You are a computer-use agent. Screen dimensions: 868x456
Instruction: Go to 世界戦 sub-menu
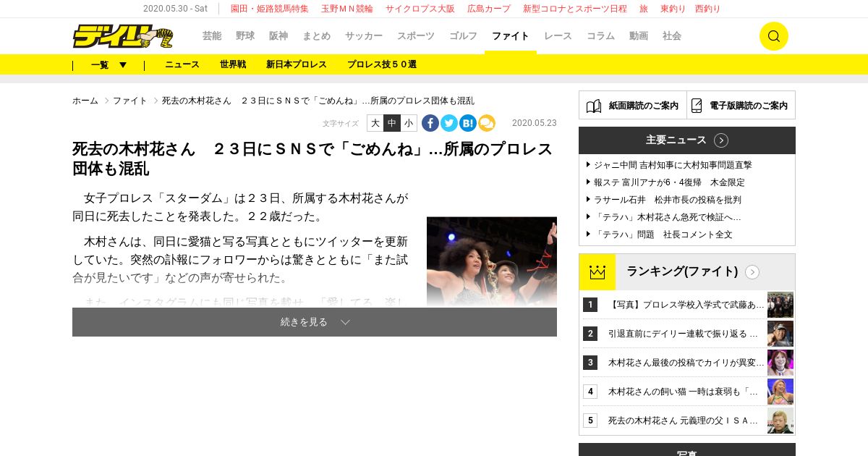tap(233, 64)
